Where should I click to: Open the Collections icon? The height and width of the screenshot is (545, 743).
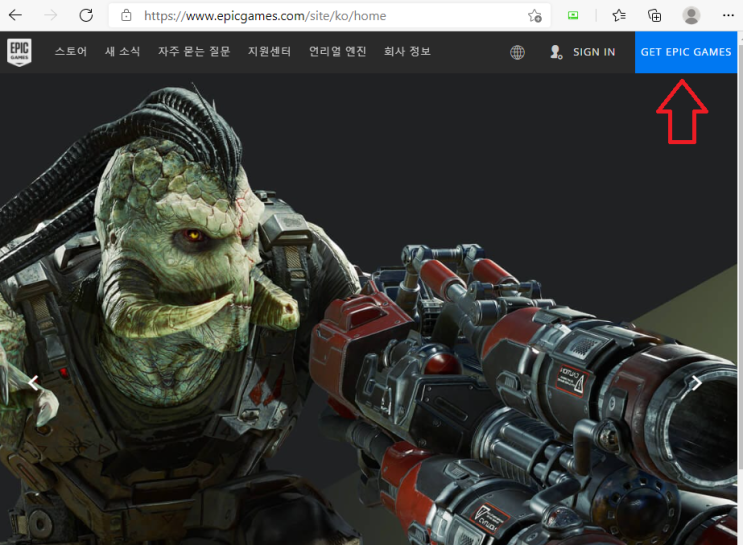click(x=654, y=16)
